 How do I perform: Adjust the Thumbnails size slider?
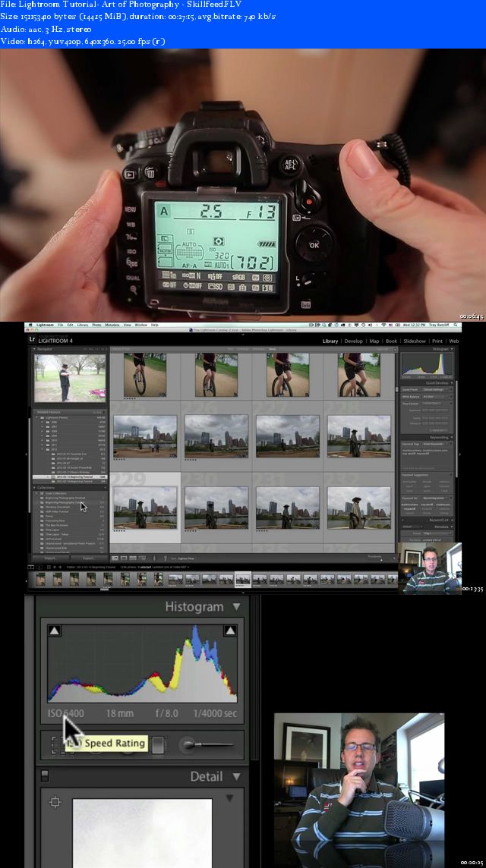click(x=381, y=560)
